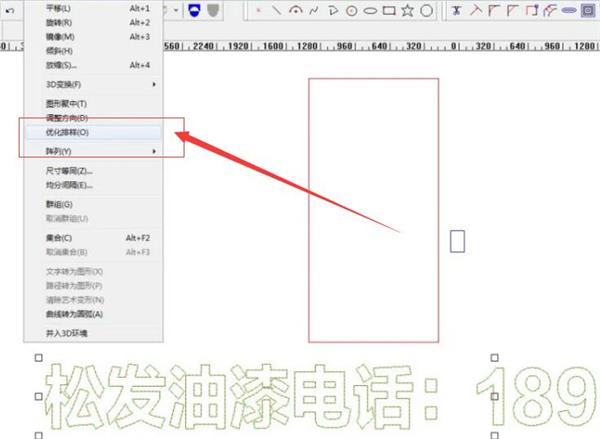Viewport: 600px width, 439px height.
Task: Click the blue shield icon in toolbar
Action: click(x=194, y=10)
